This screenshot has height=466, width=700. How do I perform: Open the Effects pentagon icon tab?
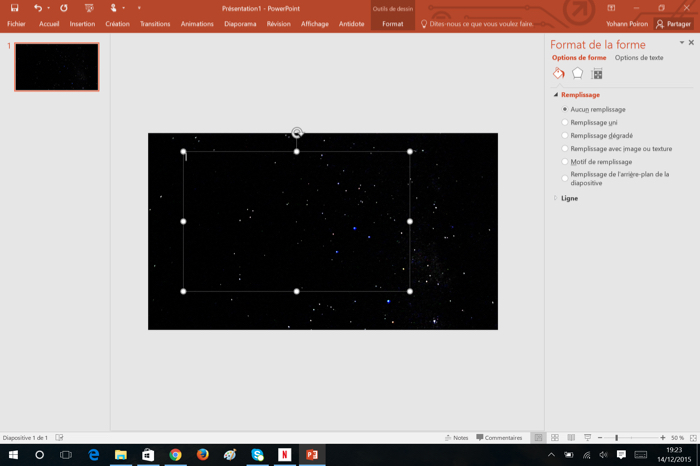[x=578, y=74]
